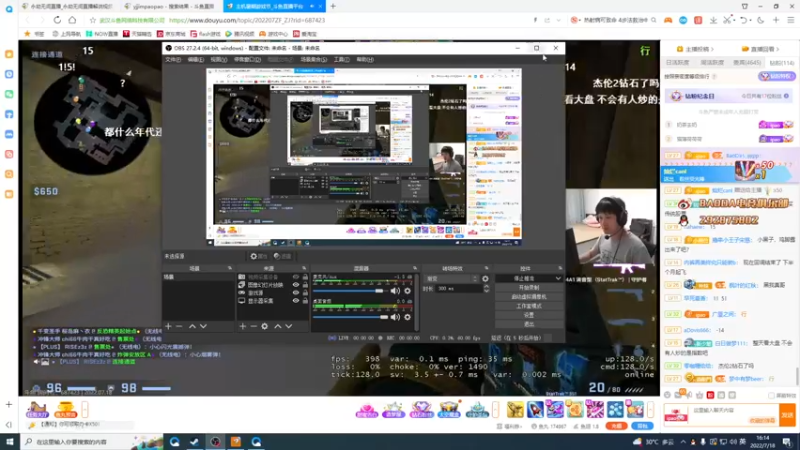This screenshot has height=450, width=800.
Task: Open the 工具(T) menu in OBS
Action: (x=341, y=59)
